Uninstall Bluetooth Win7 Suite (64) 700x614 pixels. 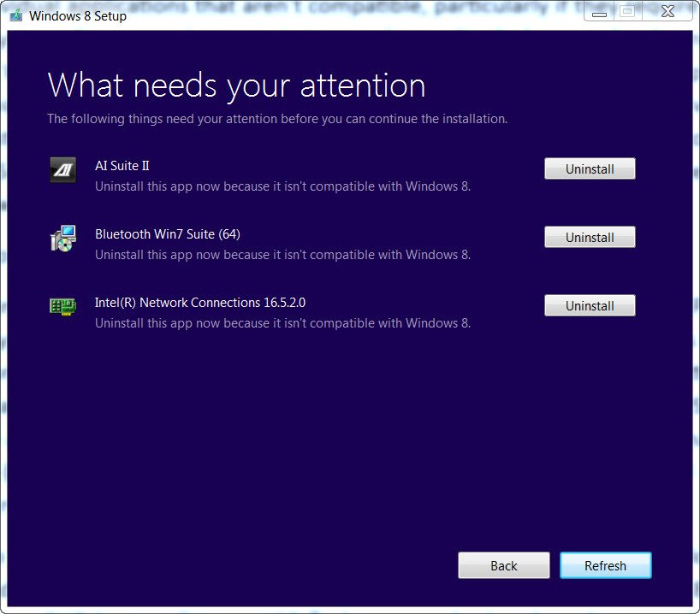[x=590, y=238]
